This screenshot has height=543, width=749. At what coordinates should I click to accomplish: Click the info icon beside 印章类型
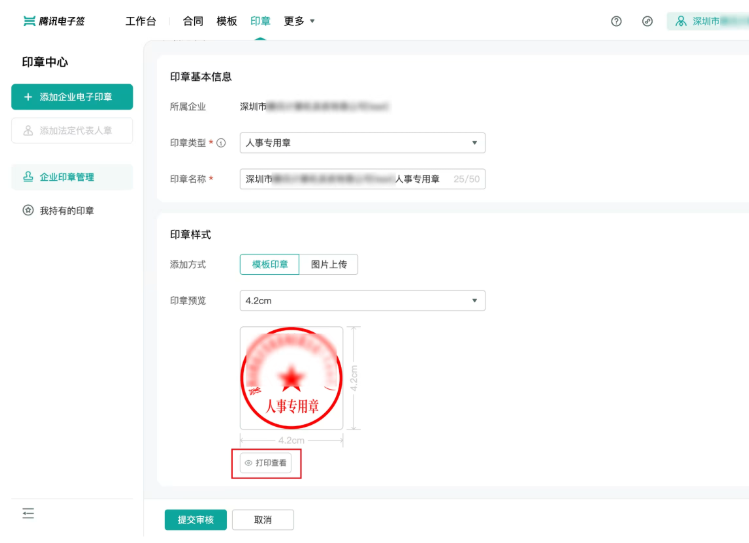click(x=221, y=143)
